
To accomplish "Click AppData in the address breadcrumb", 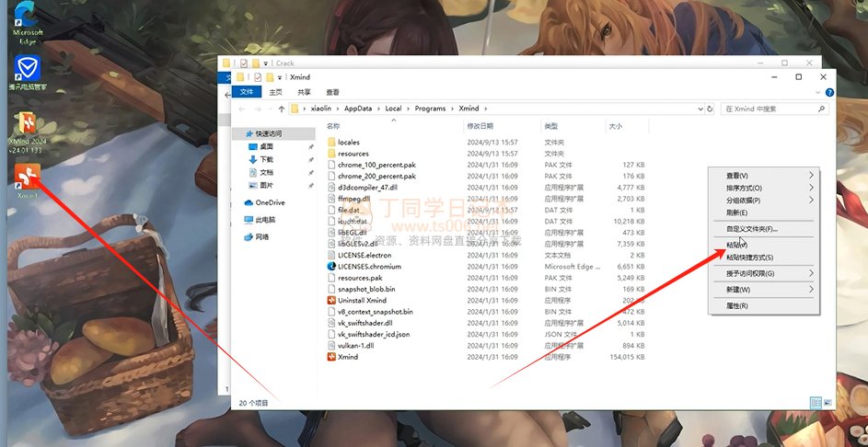I will tap(358, 109).
